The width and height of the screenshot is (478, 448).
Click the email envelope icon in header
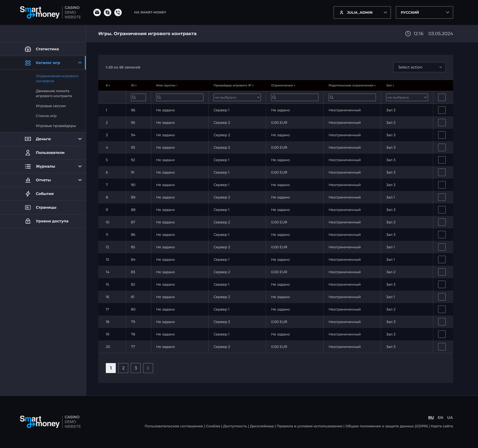(x=97, y=12)
